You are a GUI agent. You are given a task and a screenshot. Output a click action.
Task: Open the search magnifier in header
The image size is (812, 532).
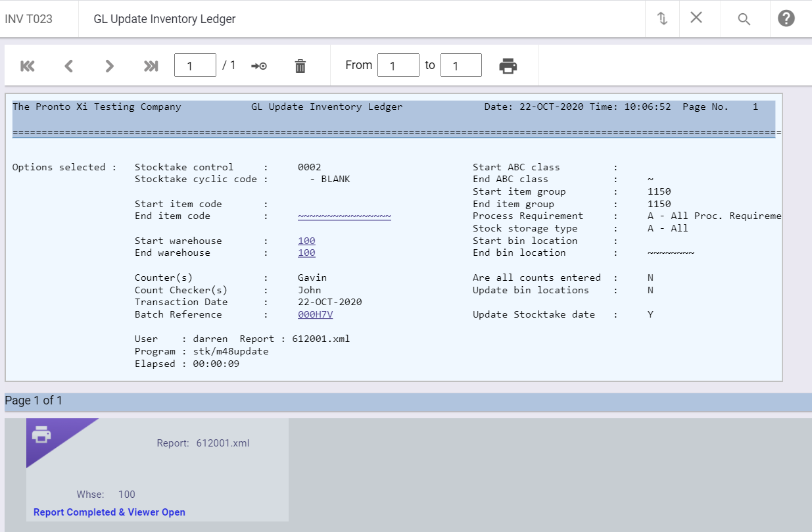coord(744,19)
